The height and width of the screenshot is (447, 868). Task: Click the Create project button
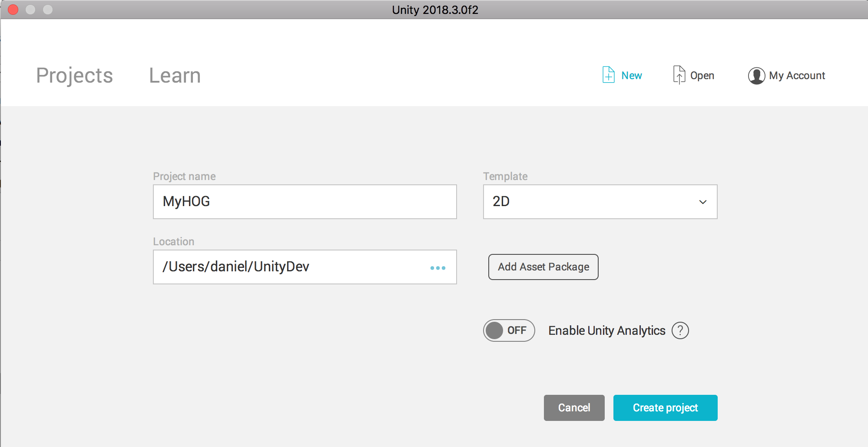click(665, 408)
